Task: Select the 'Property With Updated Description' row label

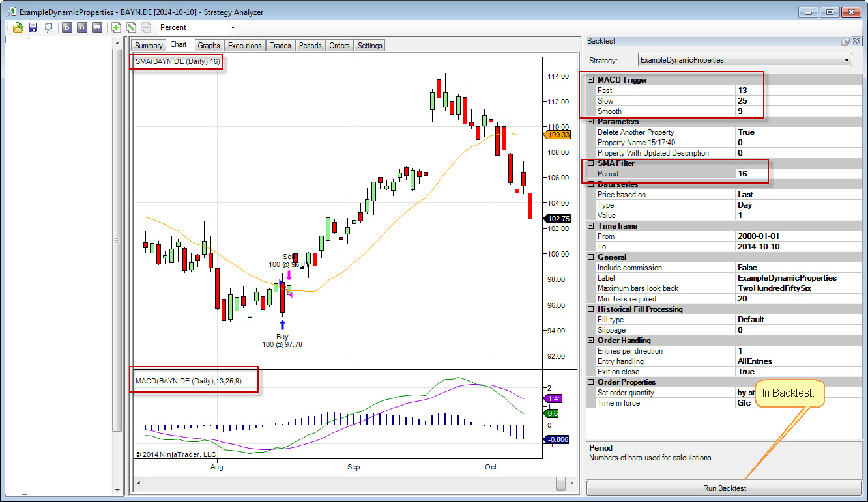Action: point(653,153)
